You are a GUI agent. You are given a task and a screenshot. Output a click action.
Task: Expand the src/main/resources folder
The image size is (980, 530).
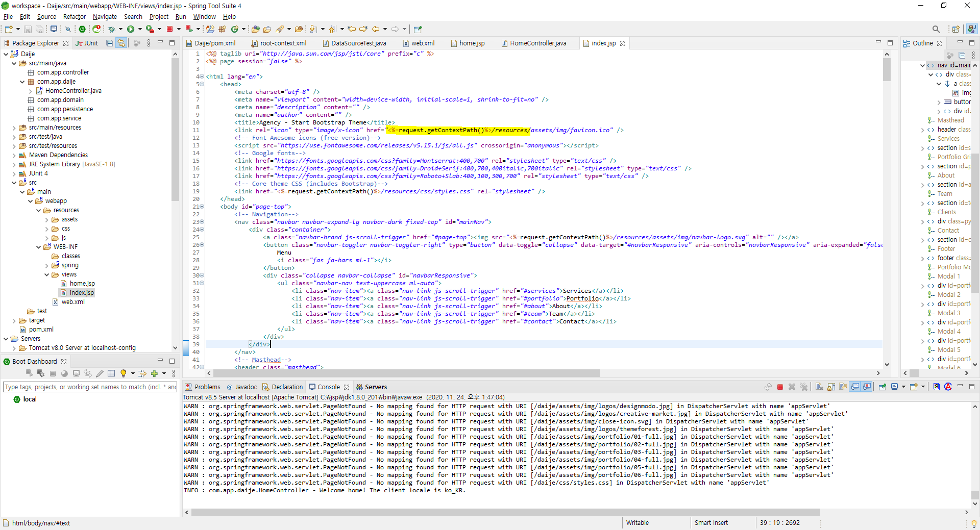(14, 128)
